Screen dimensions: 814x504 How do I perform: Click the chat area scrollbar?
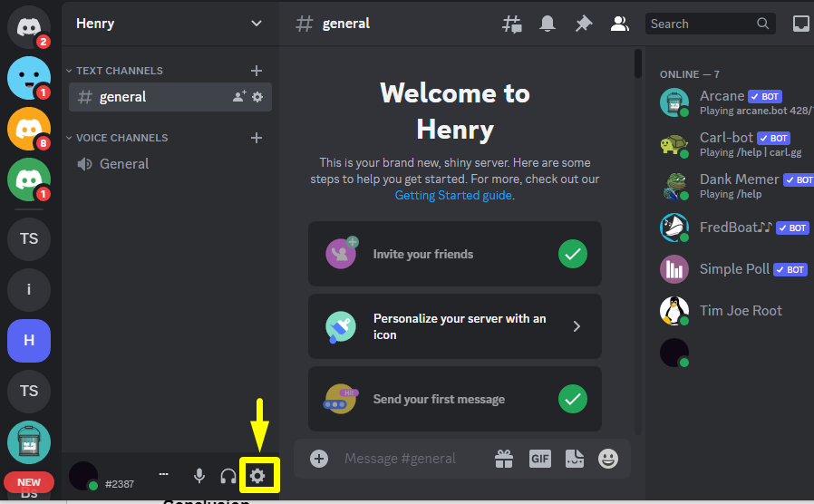[638, 63]
